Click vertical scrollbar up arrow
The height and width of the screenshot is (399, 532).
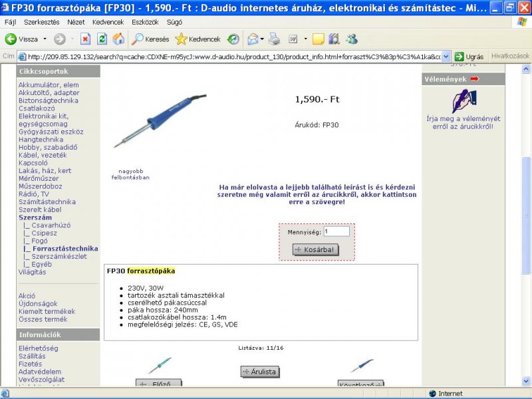(526, 69)
